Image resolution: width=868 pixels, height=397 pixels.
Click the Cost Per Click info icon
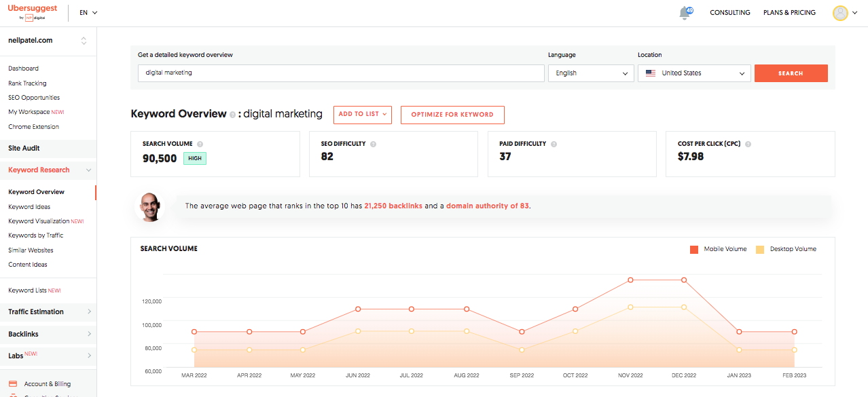pos(748,144)
